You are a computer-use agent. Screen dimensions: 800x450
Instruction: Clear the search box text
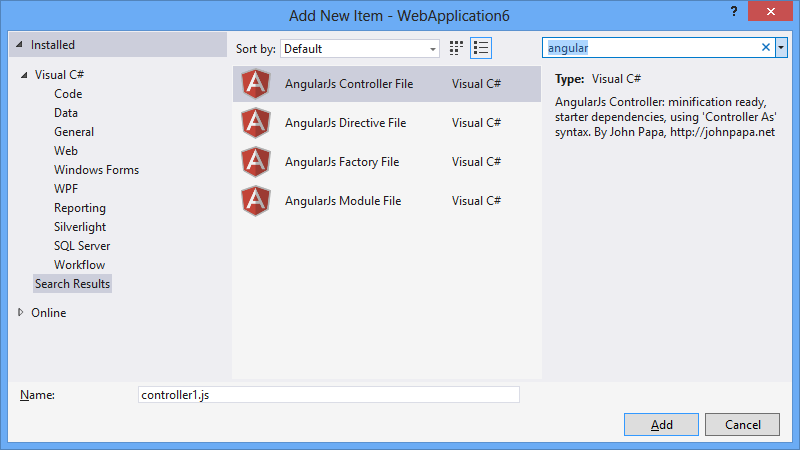766,47
